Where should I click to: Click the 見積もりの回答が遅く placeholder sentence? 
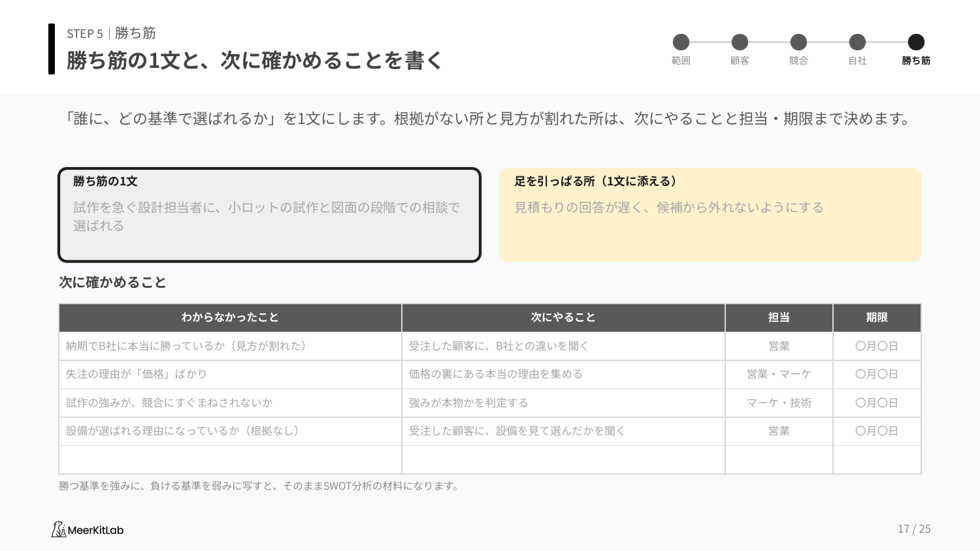click(669, 208)
